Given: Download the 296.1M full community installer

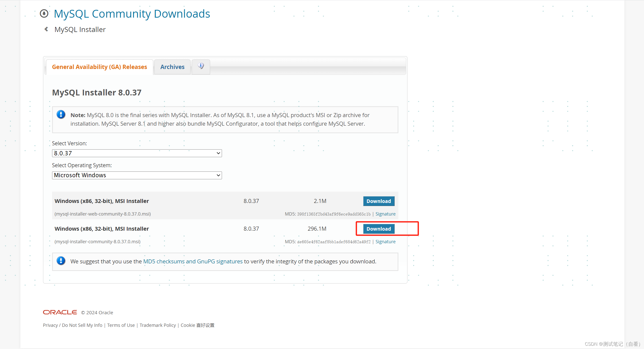Looking at the screenshot, I should point(379,229).
